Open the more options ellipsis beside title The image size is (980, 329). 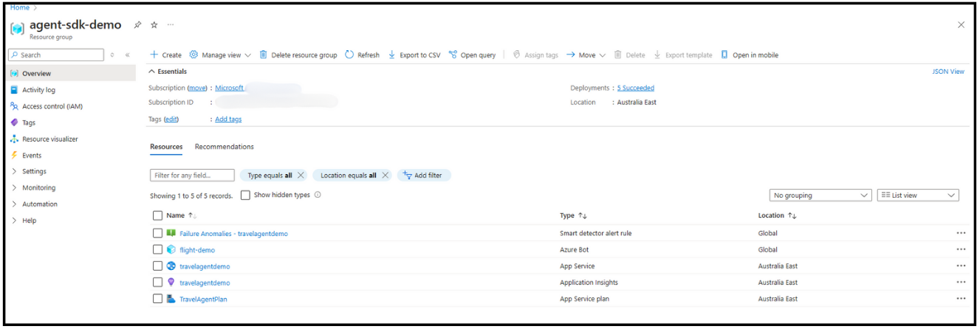171,24
